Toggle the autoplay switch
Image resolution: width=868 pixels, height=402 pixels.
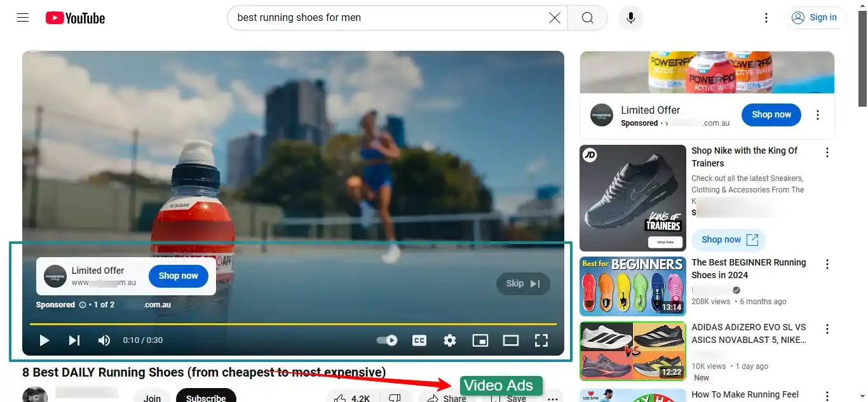point(387,340)
